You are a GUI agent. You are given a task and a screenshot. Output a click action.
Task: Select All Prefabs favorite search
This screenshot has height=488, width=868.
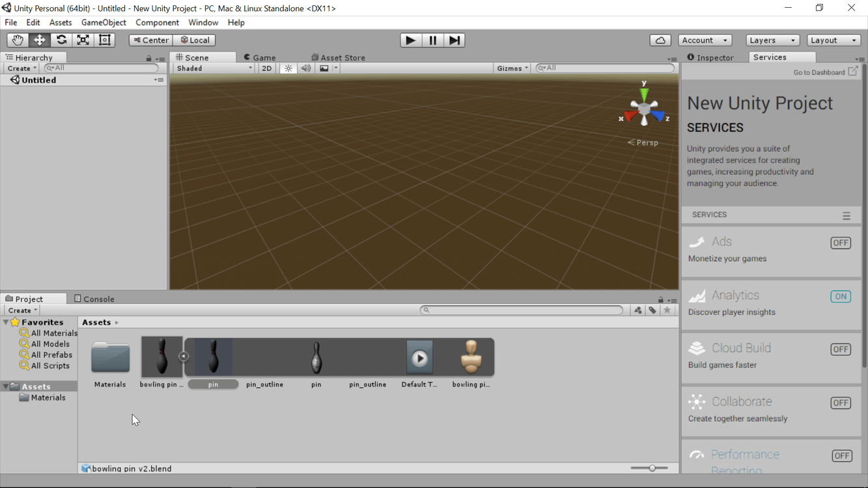(x=46, y=355)
